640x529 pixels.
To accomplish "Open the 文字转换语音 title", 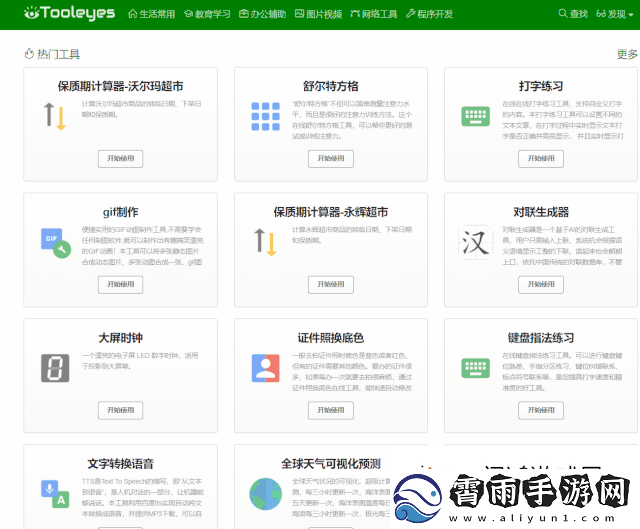I will (x=120, y=464).
